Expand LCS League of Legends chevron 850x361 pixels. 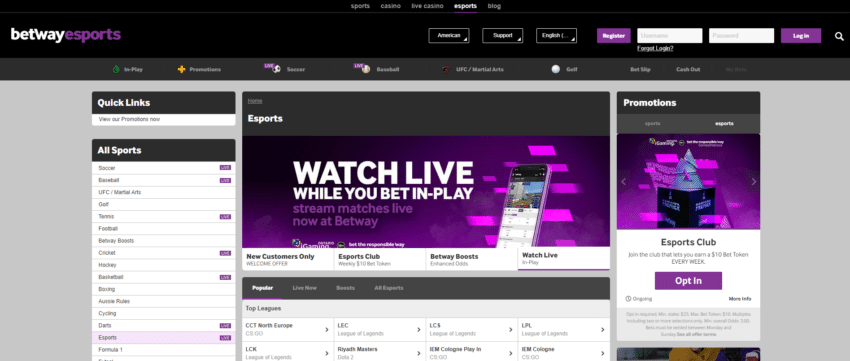[x=511, y=330]
